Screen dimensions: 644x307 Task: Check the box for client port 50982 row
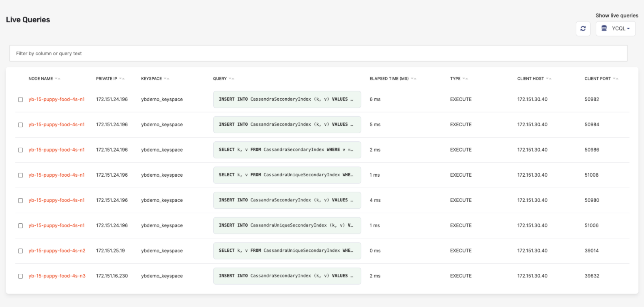point(20,99)
